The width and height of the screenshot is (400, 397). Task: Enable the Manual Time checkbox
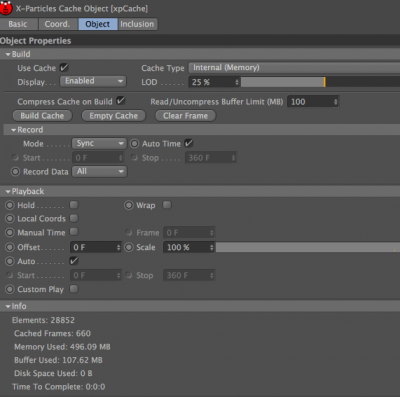click(x=74, y=232)
